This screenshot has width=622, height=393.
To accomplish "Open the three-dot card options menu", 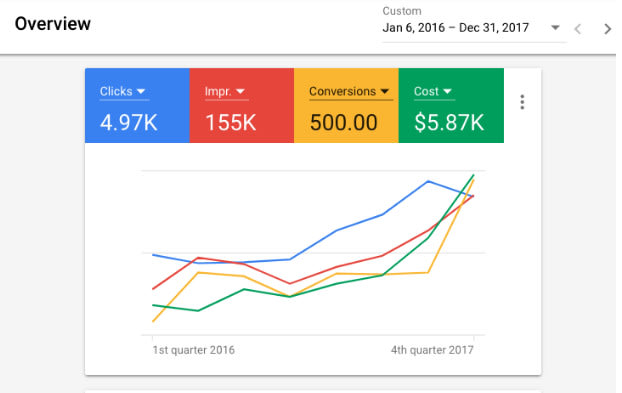I will (522, 102).
